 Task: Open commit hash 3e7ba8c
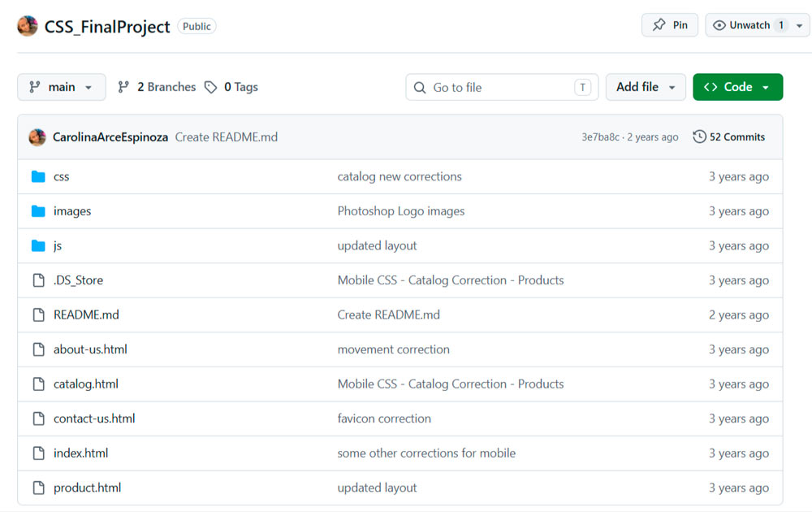pyautogui.click(x=600, y=137)
